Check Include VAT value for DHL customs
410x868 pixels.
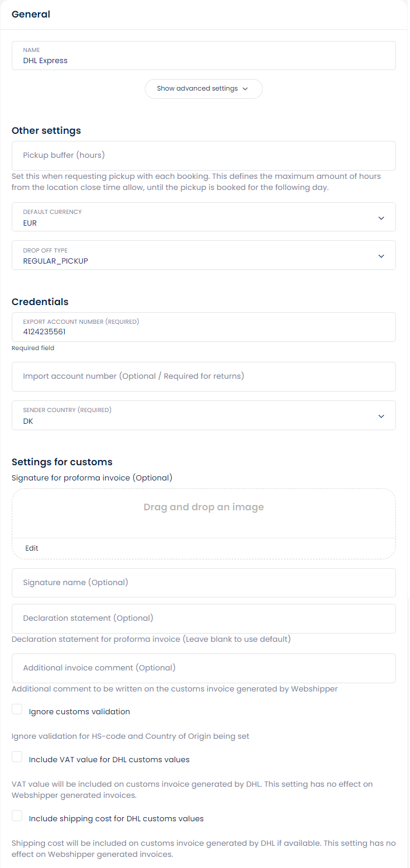pos(17,757)
